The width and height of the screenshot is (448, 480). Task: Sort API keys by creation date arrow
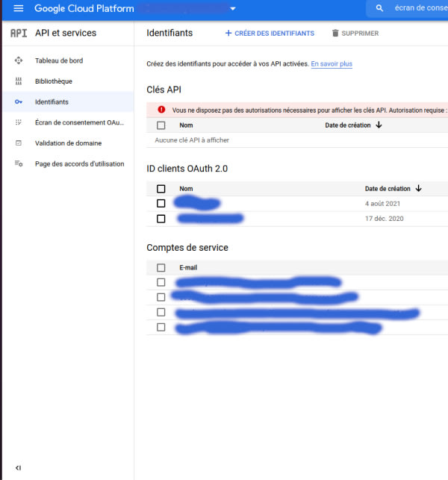379,125
